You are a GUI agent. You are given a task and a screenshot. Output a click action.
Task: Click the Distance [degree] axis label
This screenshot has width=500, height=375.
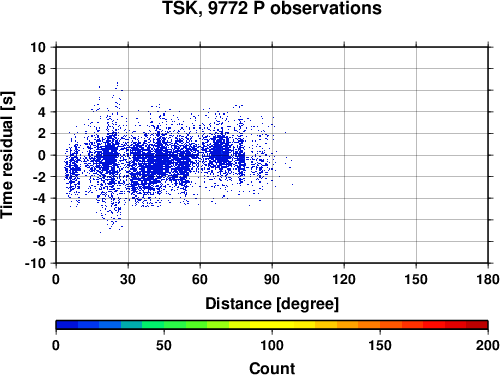click(272, 304)
